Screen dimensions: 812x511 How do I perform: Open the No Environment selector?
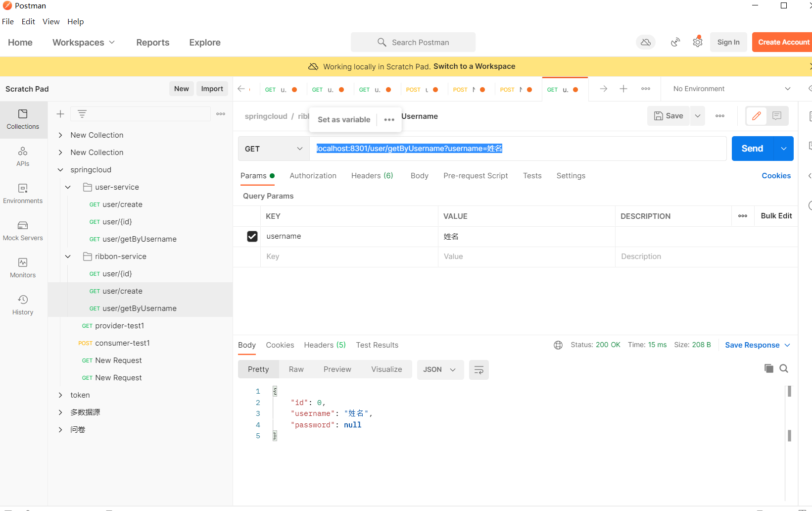coord(731,89)
